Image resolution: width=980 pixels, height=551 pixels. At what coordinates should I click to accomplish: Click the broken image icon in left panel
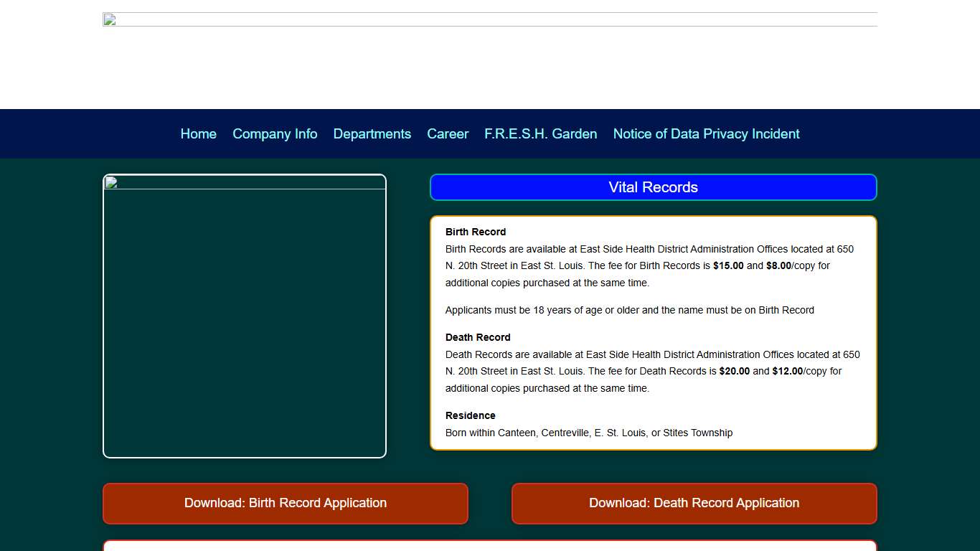pyautogui.click(x=111, y=182)
